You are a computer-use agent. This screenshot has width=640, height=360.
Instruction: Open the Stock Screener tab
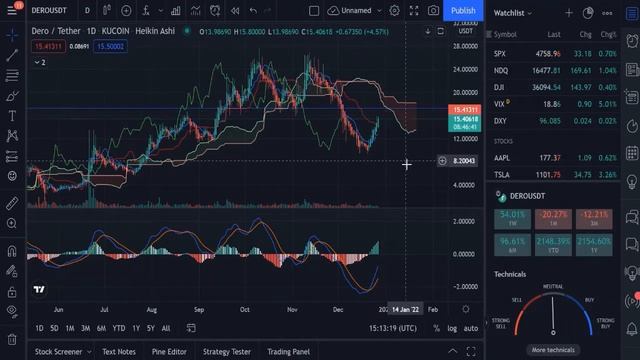(58, 352)
